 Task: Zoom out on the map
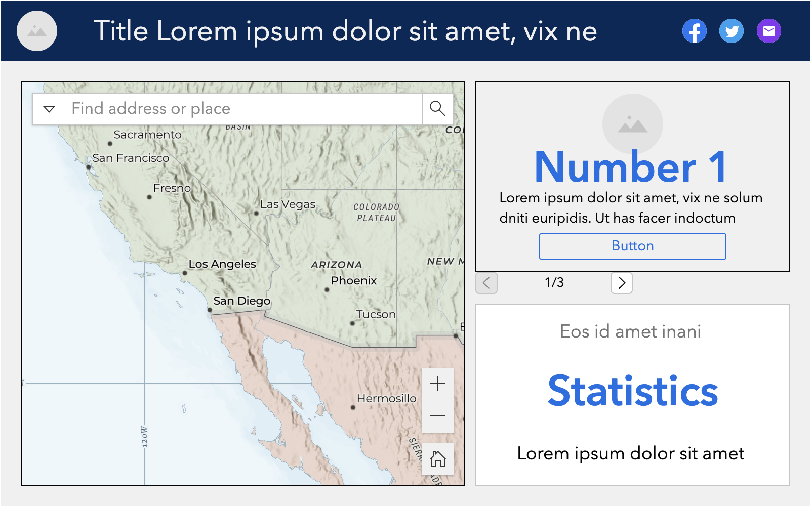pos(437,416)
